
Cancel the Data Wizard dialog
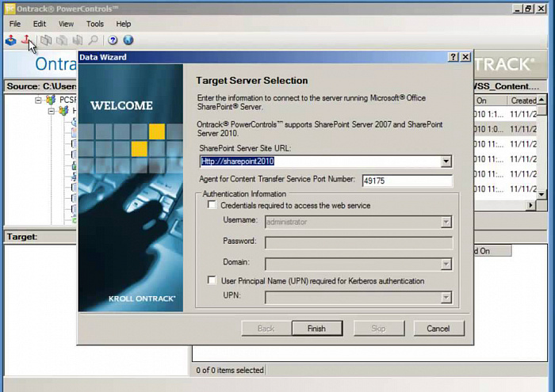click(438, 328)
